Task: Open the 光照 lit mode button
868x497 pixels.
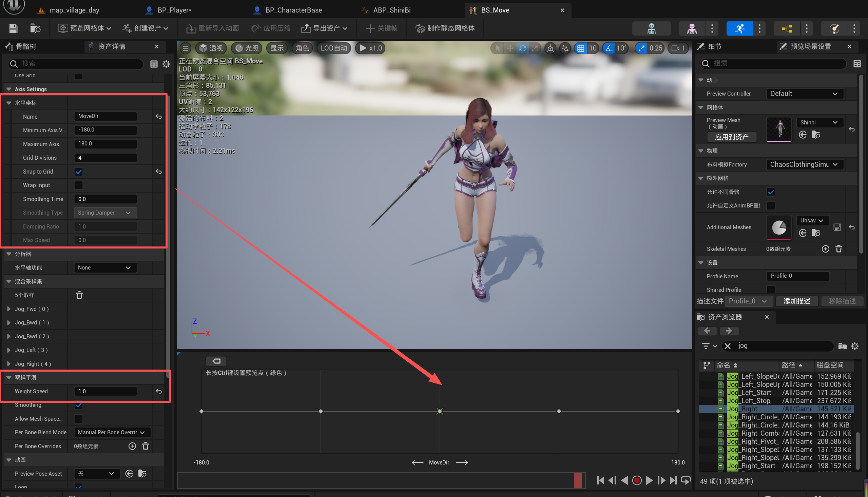Action: pyautogui.click(x=247, y=48)
